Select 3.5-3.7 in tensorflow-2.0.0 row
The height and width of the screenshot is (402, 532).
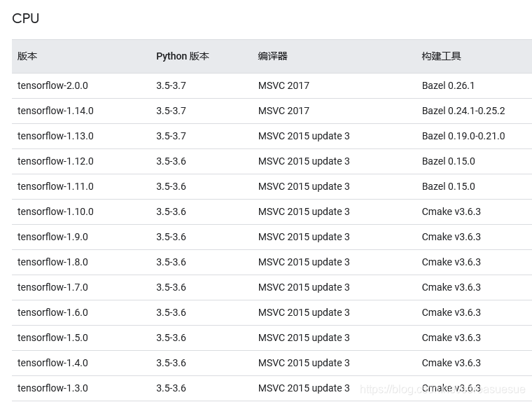tap(171, 85)
